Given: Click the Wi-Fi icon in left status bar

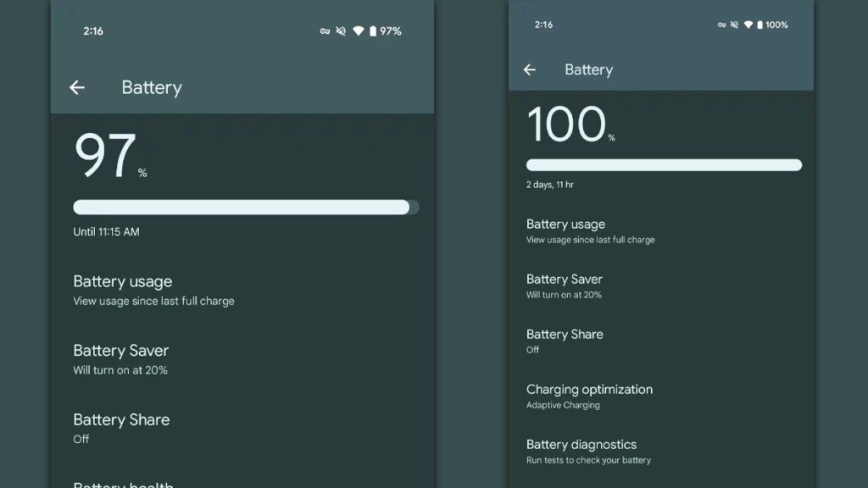Looking at the screenshot, I should pyautogui.click(x=359, y=31).
